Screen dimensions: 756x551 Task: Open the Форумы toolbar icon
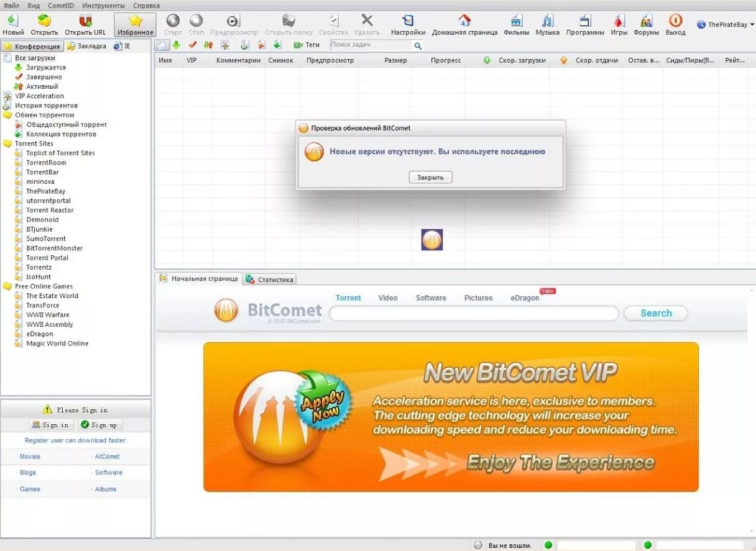(x=646, y=24)
